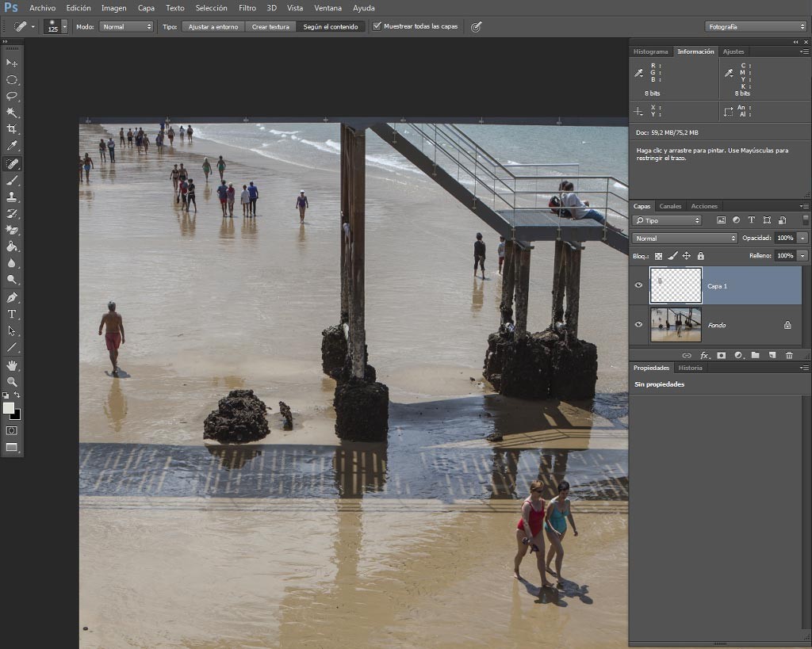
Task: Switch to the Canales tab
Action: pyautogui.click(x=670, y=206)
